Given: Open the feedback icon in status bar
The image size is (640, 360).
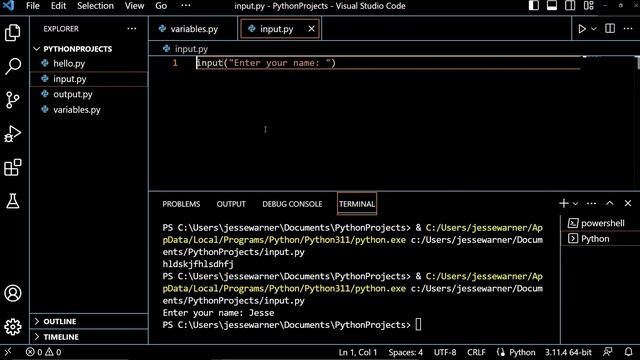Looking at the screenshot, I should pyautogui.click(x=608, y=352).
